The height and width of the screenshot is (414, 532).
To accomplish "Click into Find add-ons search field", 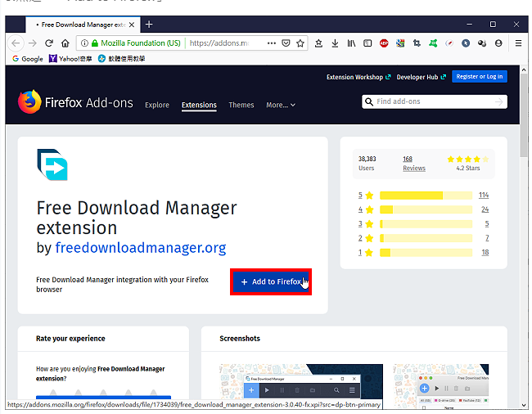I will pyautogui.click(x=435, y=101).
